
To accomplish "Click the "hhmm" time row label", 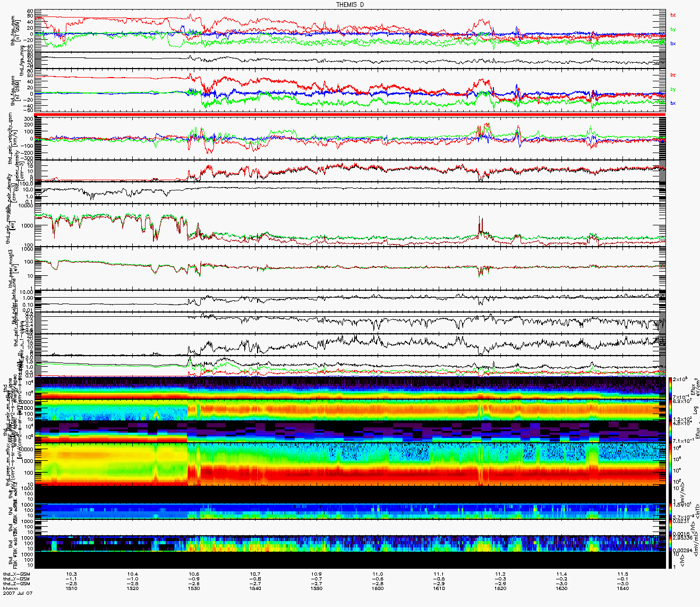I will (10, 588).
